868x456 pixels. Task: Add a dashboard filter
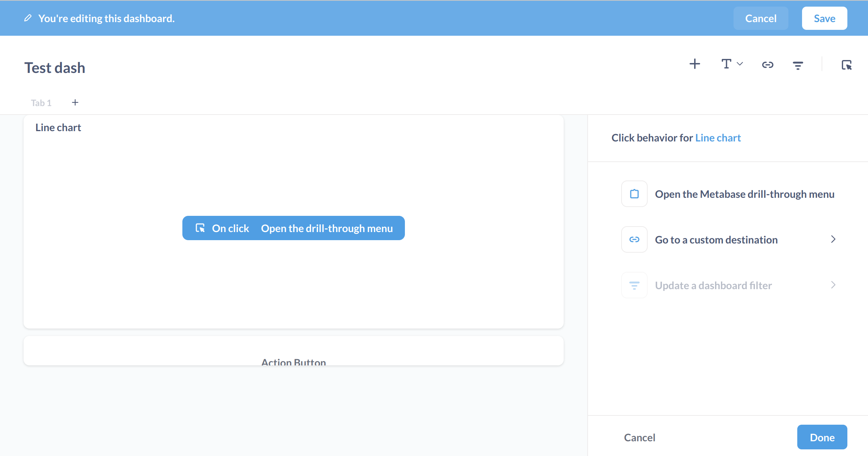pyautogui.click(x=798, y=64)
